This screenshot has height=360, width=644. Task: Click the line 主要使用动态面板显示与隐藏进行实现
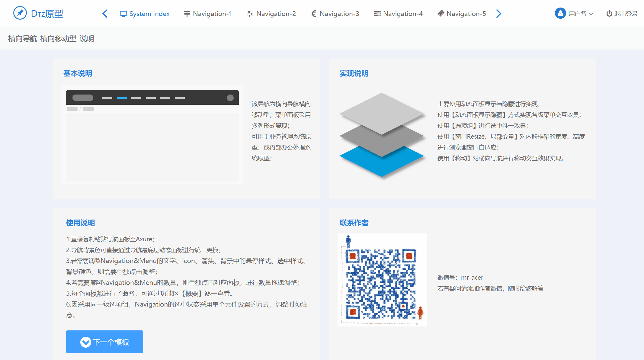(489, 104)
